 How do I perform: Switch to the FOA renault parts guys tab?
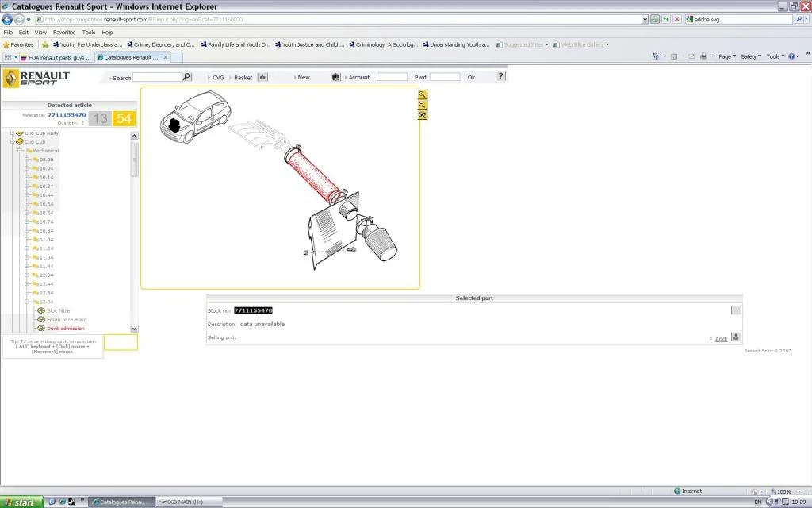[x=56, y=57]
